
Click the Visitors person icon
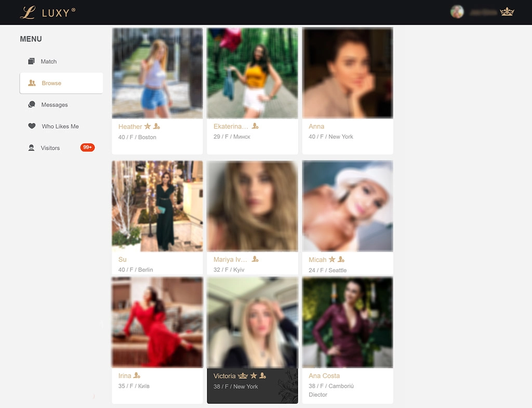32,148
